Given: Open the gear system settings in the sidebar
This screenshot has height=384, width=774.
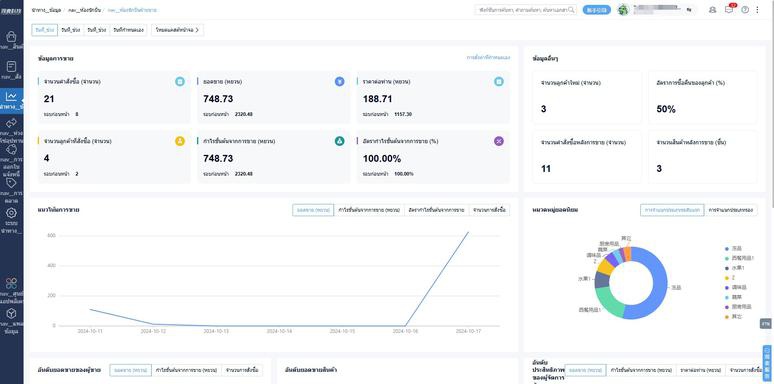Looking at the screenshot, I should 11,213.
